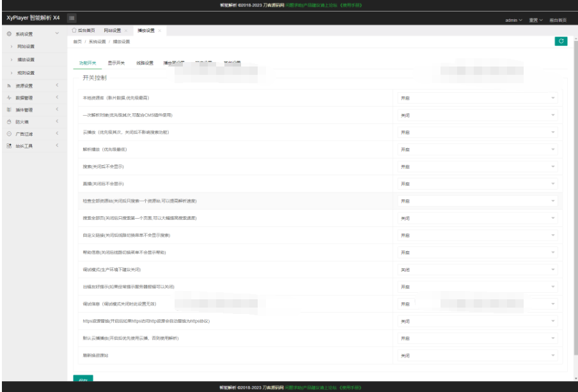Open the 云播放 setting dropdown

pos(478,132)
